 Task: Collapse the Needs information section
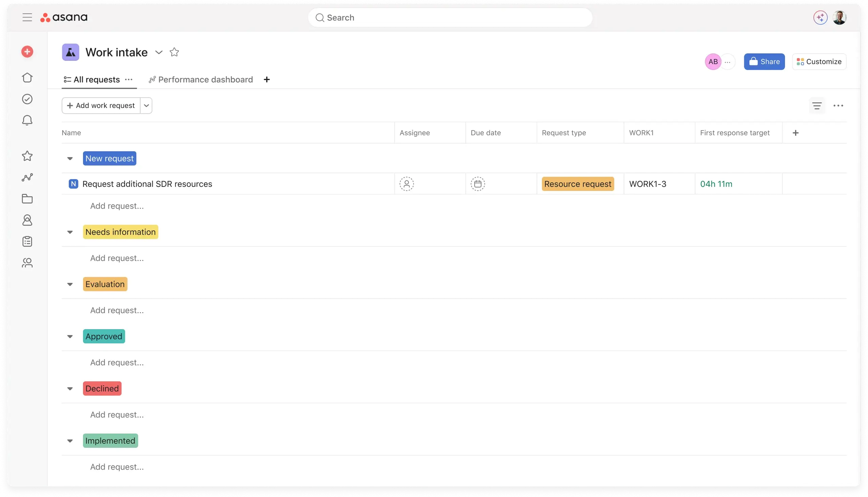(70, 232)
